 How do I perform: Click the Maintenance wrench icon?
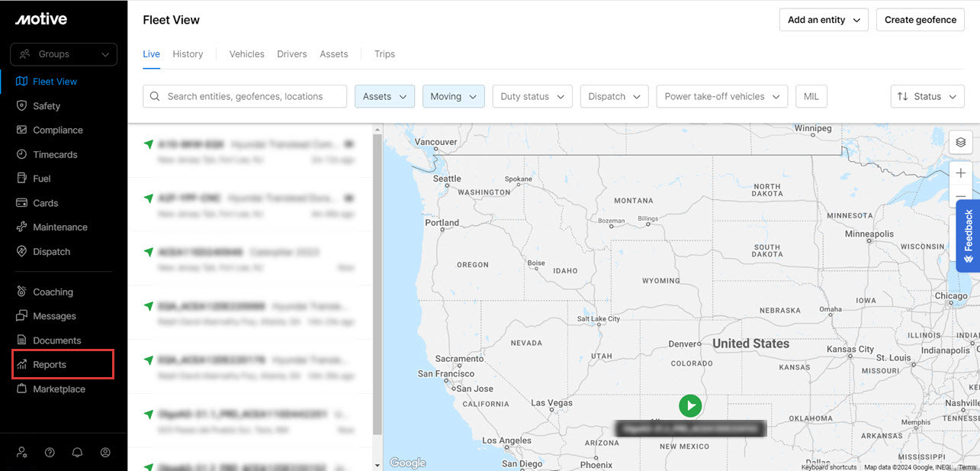coord(21,227)
